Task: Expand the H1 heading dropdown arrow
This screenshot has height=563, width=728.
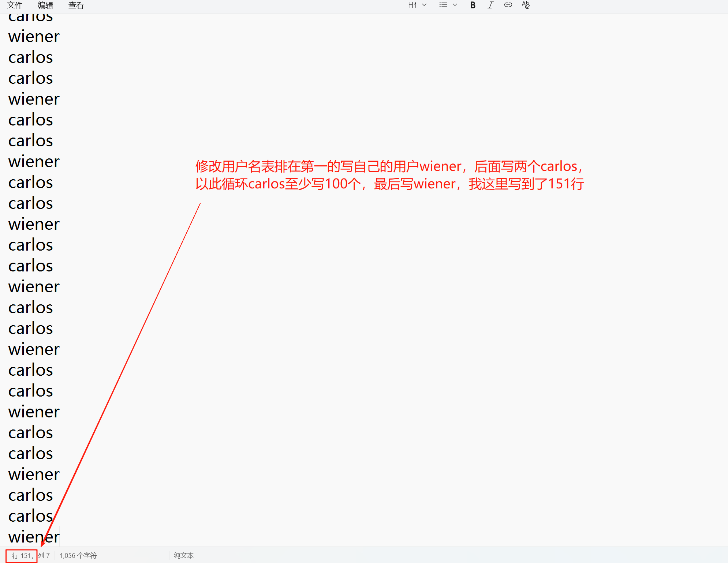Action: 424,5
